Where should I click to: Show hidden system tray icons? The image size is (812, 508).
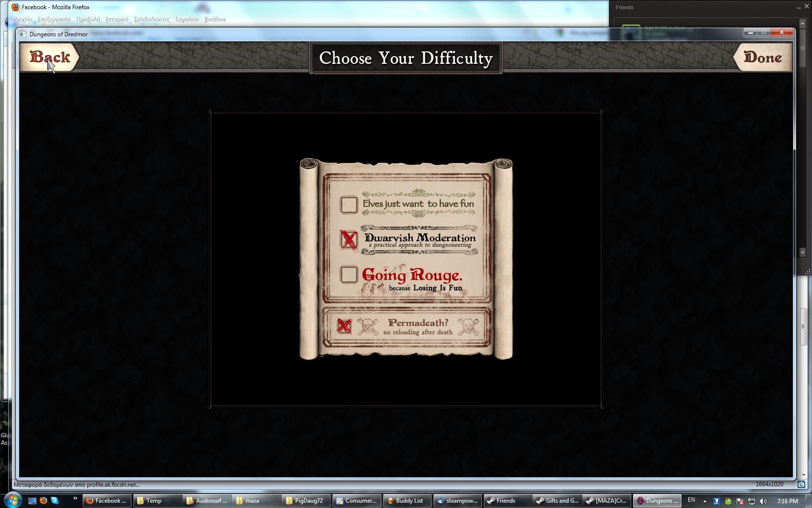pos(705,501)
